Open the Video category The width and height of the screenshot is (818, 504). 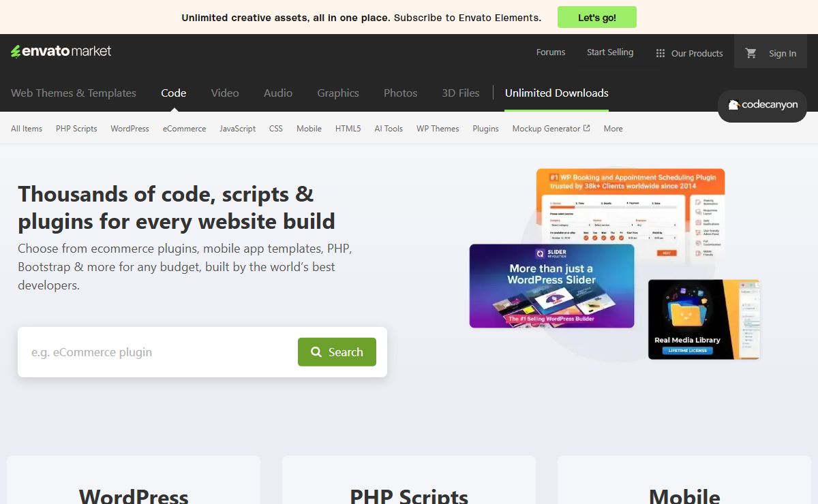coord(225,93)
